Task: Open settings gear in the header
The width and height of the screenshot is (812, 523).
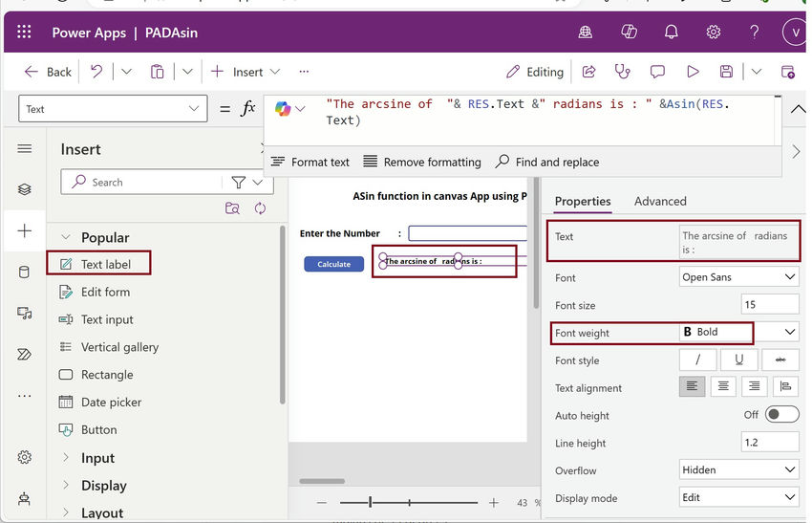Action: (714, 33)
